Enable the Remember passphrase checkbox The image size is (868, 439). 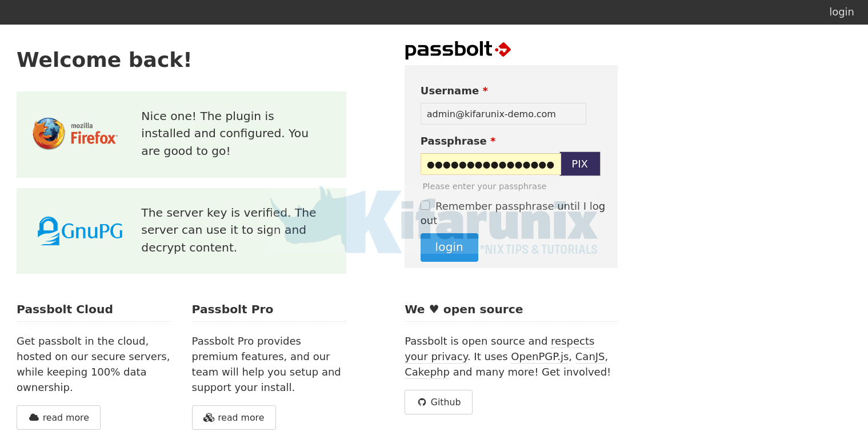[x=425, y=205]
